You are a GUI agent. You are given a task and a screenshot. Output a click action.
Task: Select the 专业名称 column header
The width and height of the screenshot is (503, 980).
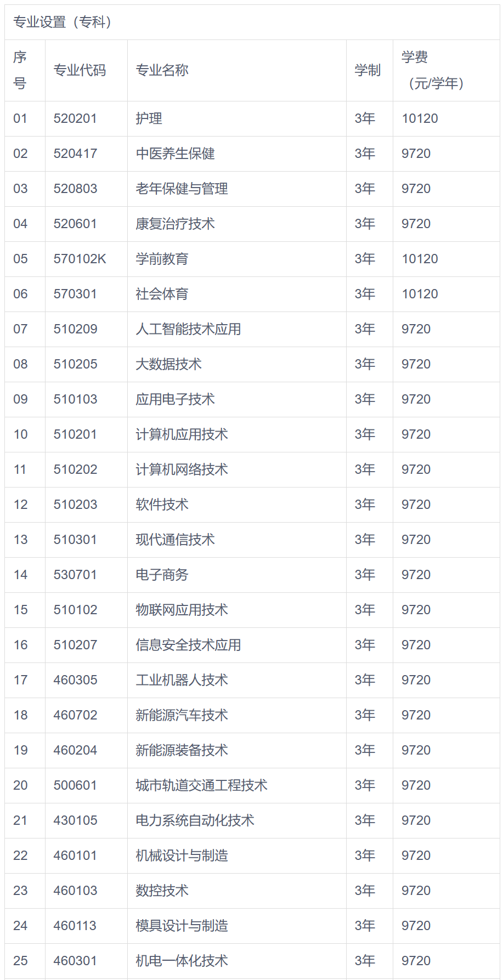(x=162, y=70)
